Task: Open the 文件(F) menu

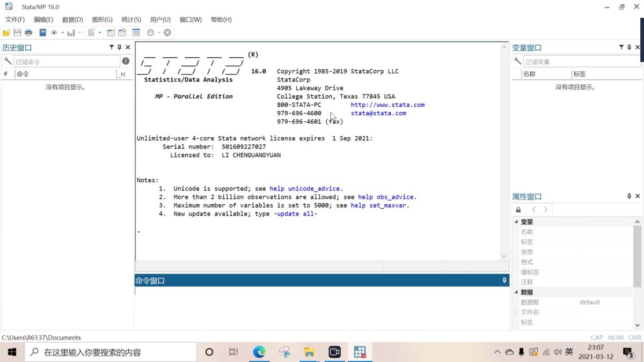Action: [x=15, y=19]
